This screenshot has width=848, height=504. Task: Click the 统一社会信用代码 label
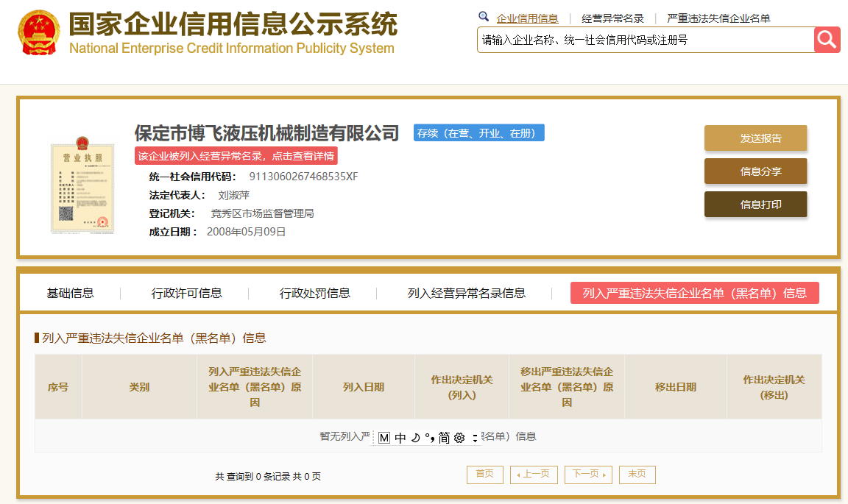(193, 177)
